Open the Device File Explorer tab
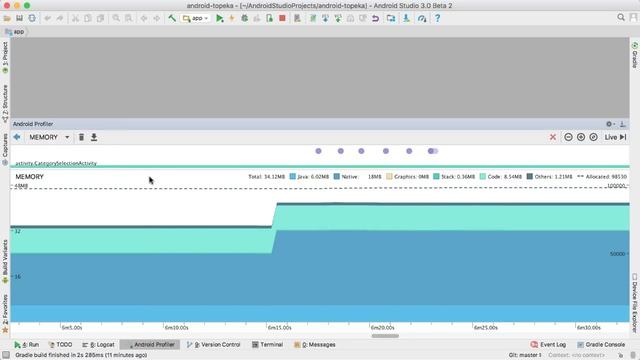The image size is (640, 360). pyautogui.click(x=635, y=303)
